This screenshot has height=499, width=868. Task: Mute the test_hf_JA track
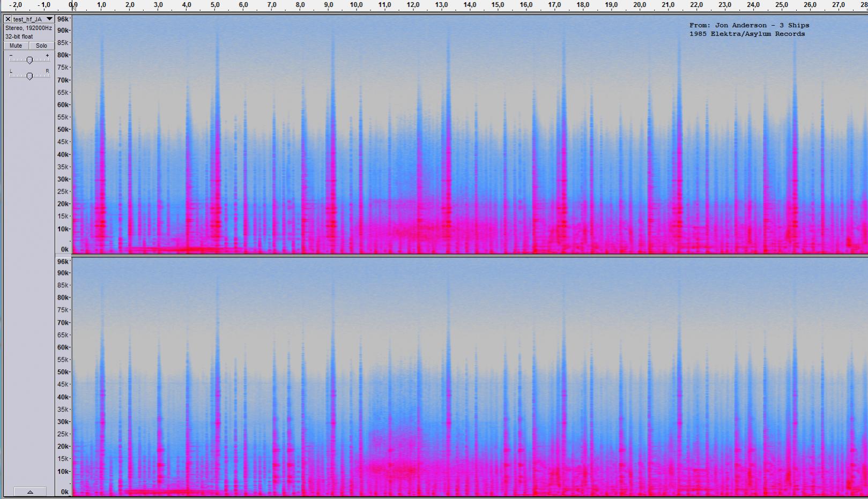point(16,46)
